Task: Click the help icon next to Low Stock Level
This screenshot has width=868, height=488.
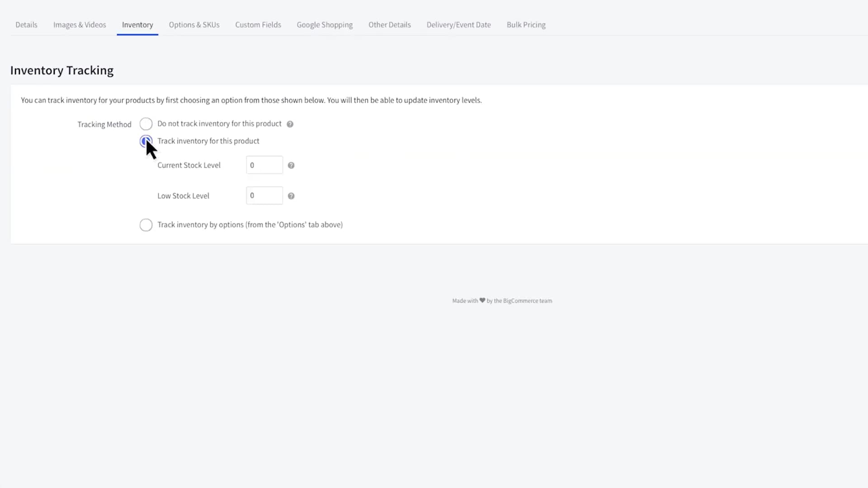Action: pyautogui.click(x=292, y=196)
